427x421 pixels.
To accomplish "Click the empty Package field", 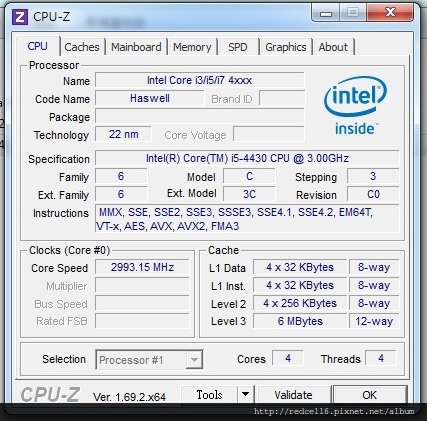I will tap(200, 117).
